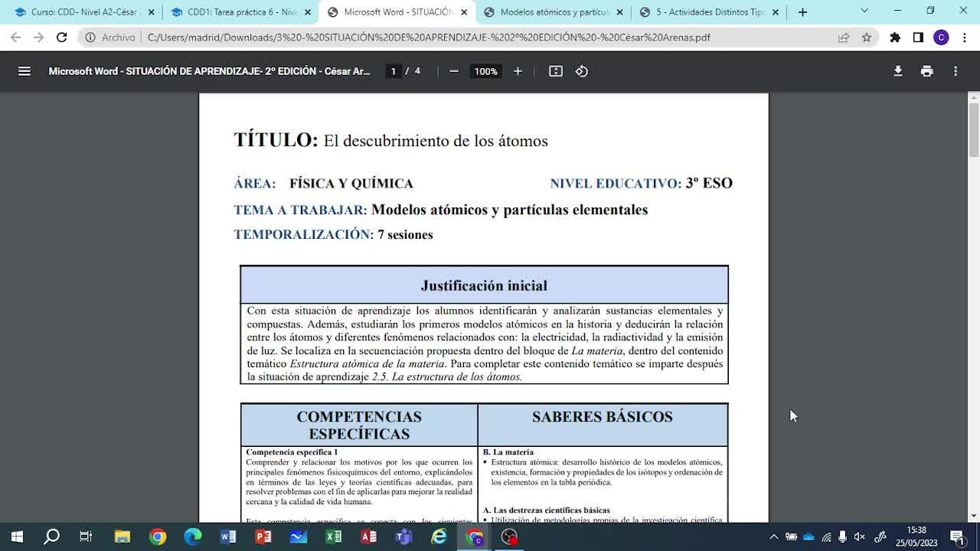
Task: Expand the tab search dropdown
Action: click(864, 11)
